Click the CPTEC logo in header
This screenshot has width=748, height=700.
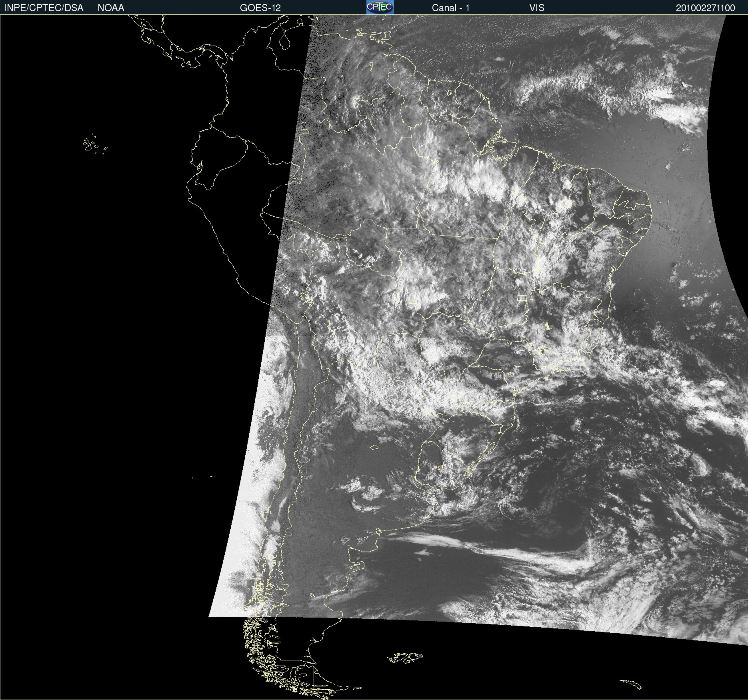380,7
